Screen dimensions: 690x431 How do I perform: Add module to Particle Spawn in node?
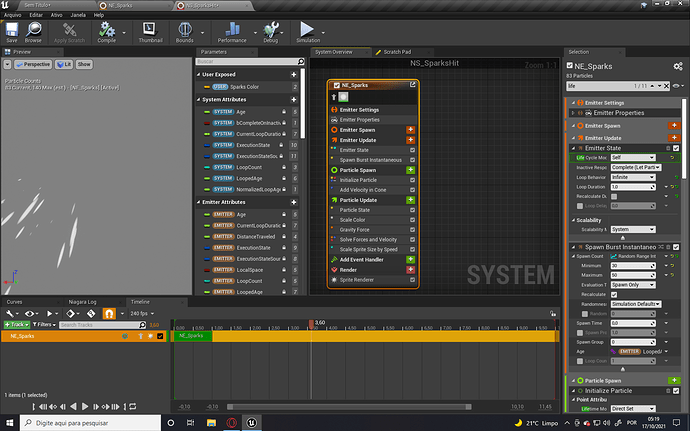tap(410, 170)
